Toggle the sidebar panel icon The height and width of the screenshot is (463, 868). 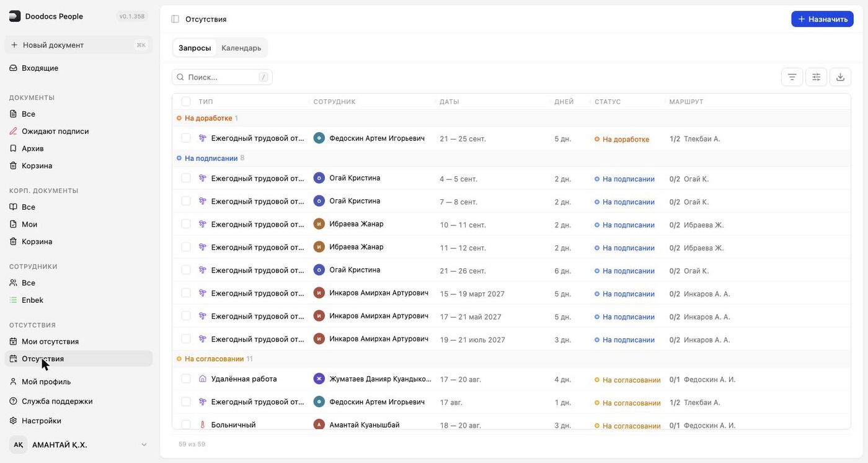tap(175, 19)
